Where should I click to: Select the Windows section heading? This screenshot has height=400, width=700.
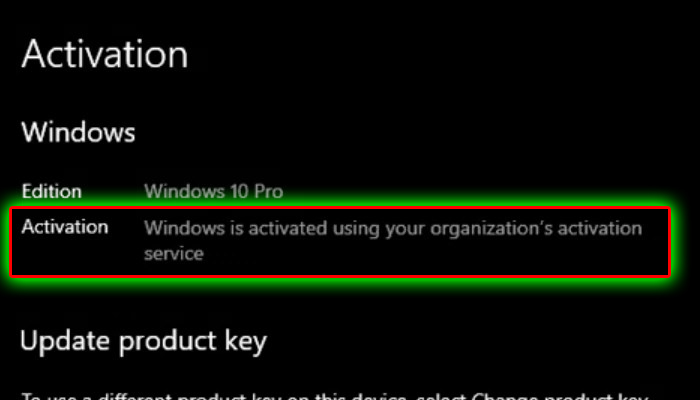coord(78,133)
